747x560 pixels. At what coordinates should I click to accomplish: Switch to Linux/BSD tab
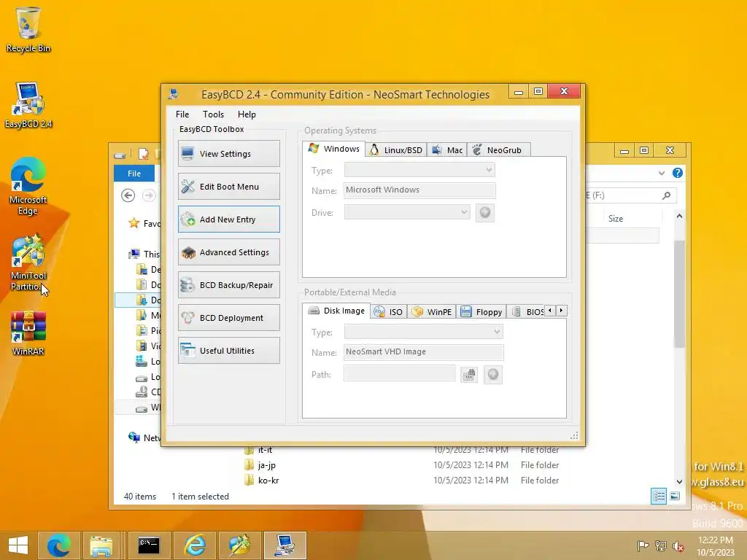(x=396, y=150)
